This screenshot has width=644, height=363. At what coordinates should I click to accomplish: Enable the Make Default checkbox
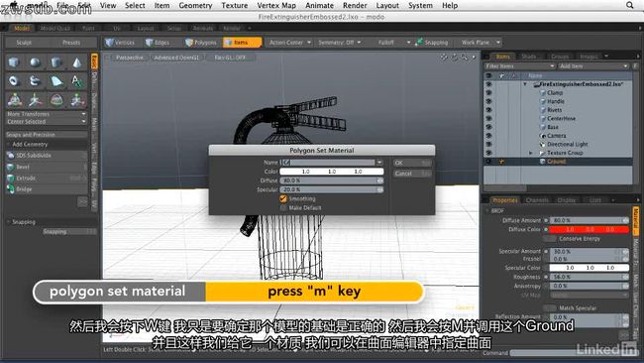[283, 208]
